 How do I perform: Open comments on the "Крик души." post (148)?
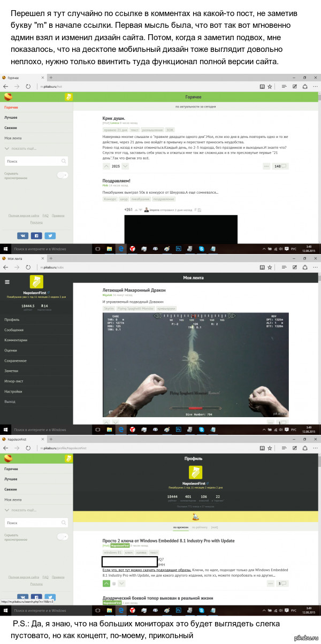(280, 166)
